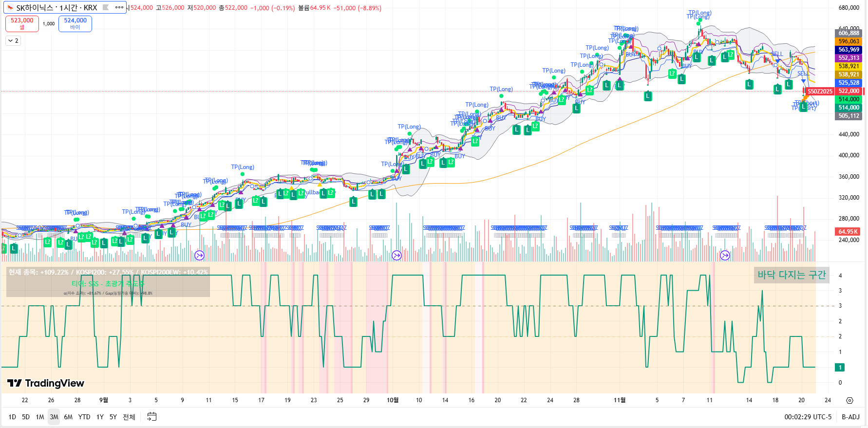Image resolution: width=868 pixels, height=428 pixels.
Task: Switch to the 1Y time range
Action: tap(100, 417)
